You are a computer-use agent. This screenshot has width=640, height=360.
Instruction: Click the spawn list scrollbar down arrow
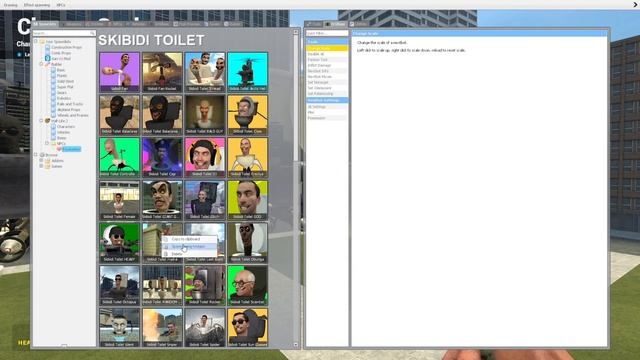coord(296,345)
